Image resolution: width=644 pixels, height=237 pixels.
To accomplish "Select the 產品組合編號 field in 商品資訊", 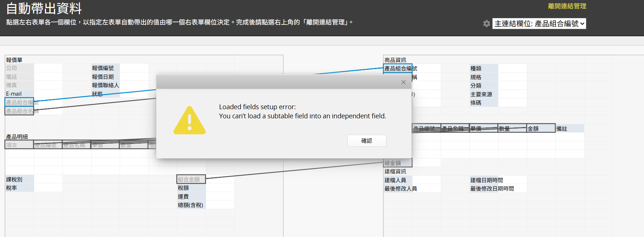I will coord(397,68).
